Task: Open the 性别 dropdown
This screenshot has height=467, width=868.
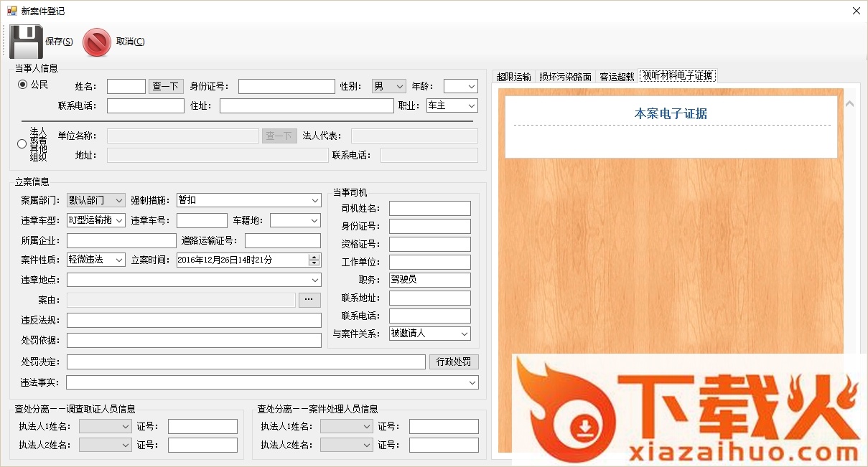Action: (x=388, y=86)
